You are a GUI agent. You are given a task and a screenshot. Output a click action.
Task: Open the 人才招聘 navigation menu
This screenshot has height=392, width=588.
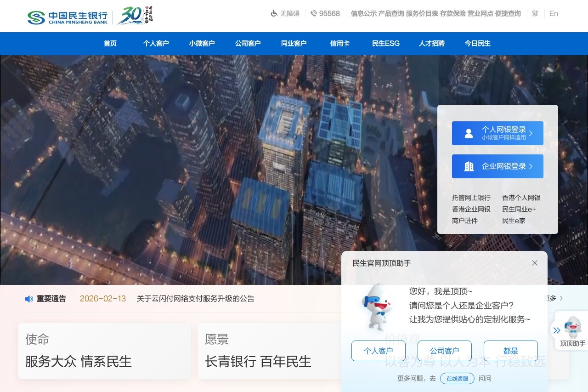pos(432,43)
